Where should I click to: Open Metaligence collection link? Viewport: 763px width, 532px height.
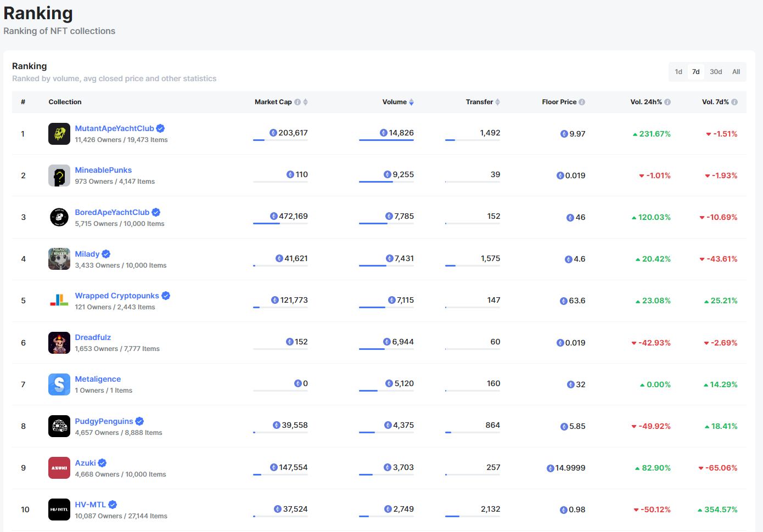click(x=98, y=379)
